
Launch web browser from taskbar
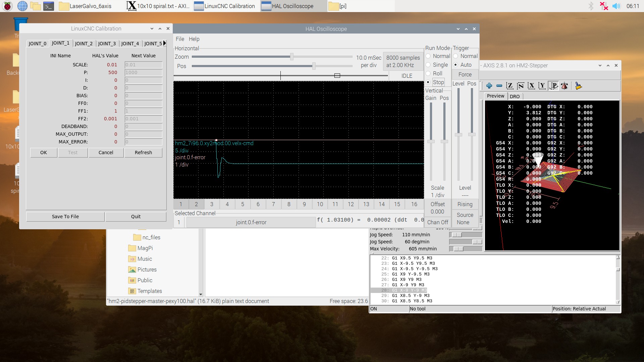pos(22,6)
